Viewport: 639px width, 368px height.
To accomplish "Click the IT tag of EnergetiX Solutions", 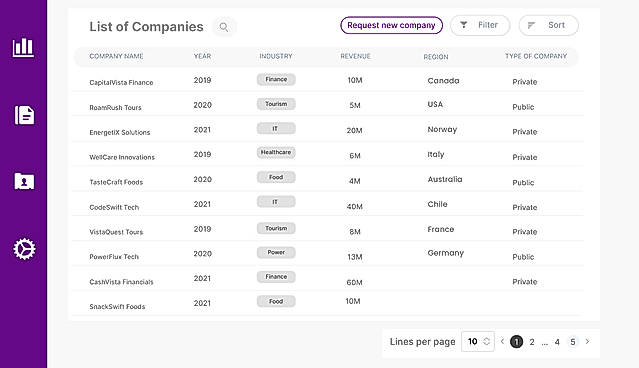I will pyautogui.click(x=276, y=128).
